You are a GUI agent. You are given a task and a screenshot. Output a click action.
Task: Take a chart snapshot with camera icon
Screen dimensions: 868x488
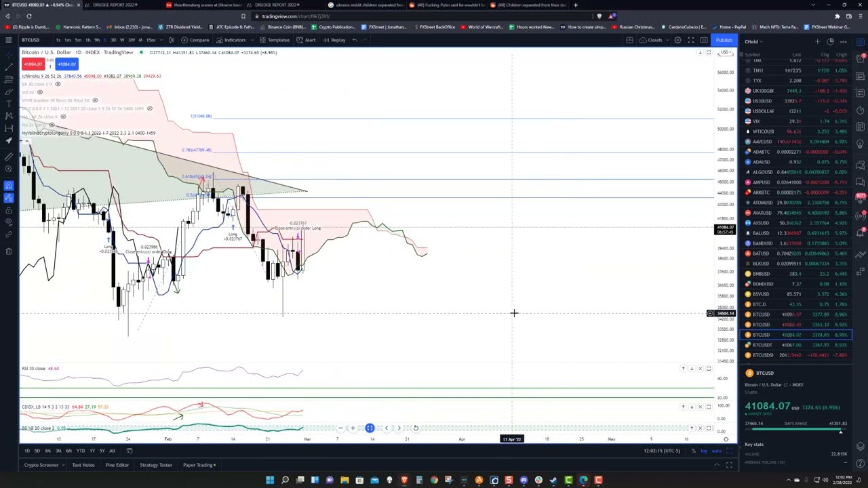tap(704, 40)
